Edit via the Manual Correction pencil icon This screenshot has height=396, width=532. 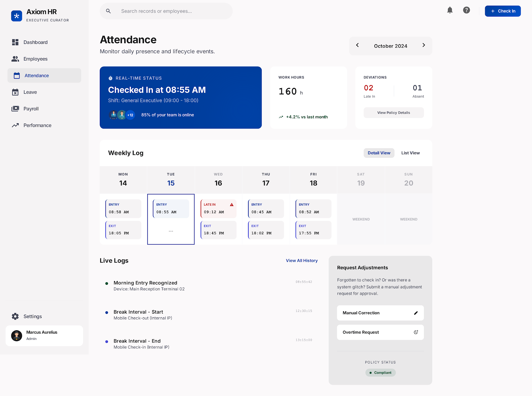pos(416,313)
